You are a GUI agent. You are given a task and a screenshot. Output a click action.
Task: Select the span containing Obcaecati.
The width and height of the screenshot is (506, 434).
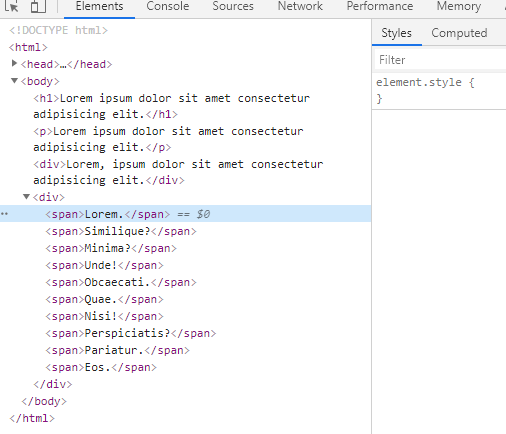click(x=121, y=282)
